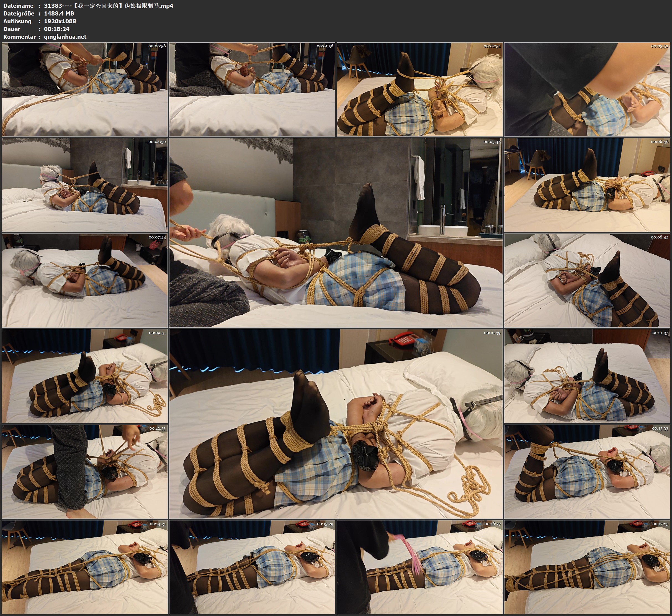The width and height of the screenshot is (672, 616).
Task: Select the thumbnail marked 00:16:27
Action: [x=420, y=567]
